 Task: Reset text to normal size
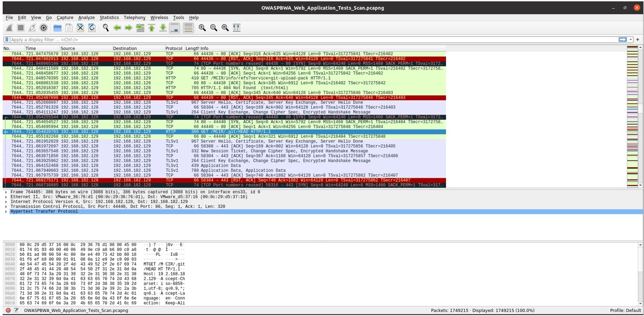(225, 28)
